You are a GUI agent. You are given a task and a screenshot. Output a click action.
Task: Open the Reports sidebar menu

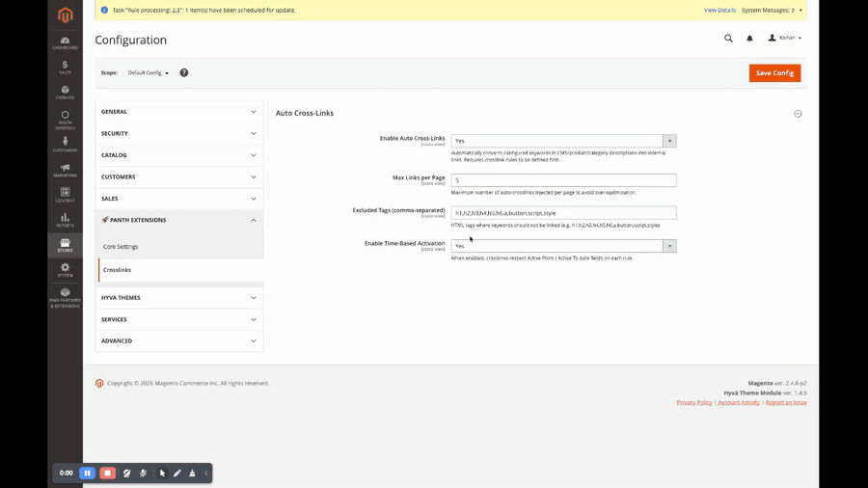click(x=65, y=220)
